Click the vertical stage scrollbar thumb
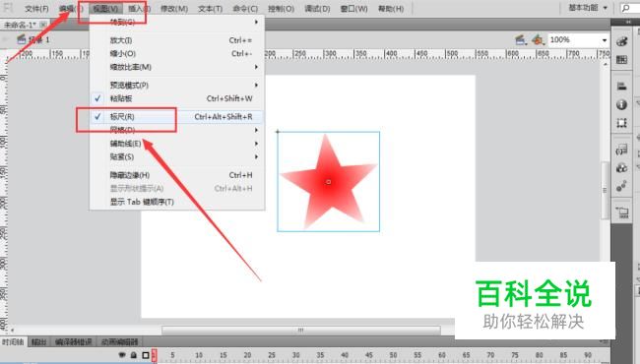The width and height of the screenshot is (640, 364). [605, 190]
